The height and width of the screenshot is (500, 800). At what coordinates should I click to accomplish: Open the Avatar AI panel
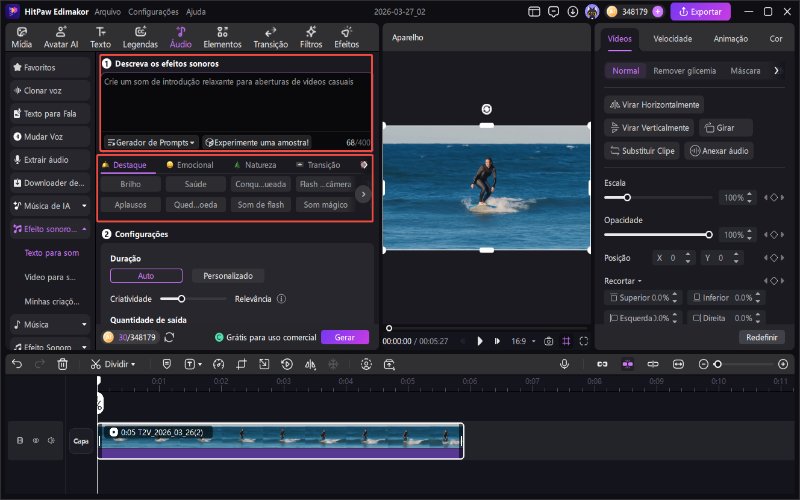click(61, 38)
